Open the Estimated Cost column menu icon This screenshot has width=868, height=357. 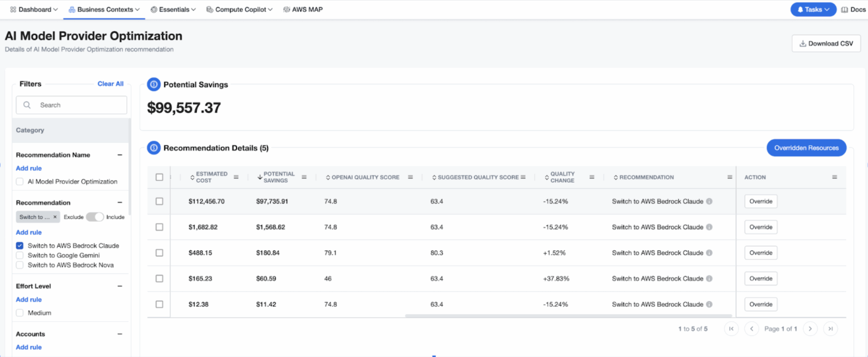click(236, 177)
